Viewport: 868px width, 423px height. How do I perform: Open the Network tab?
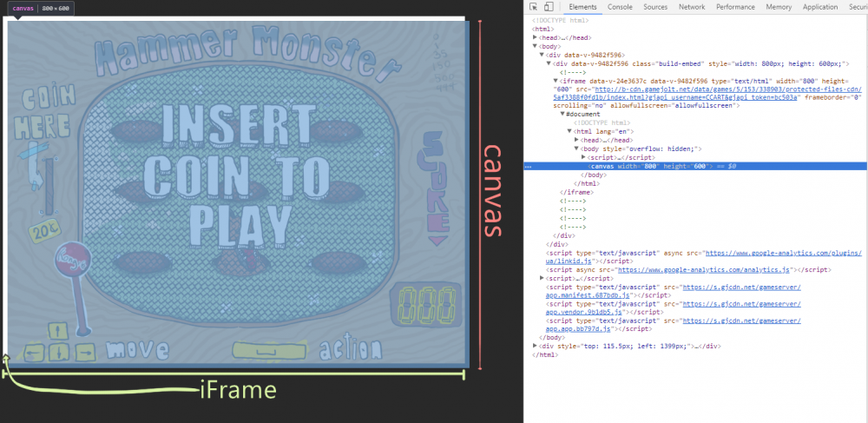pos(692,7)
